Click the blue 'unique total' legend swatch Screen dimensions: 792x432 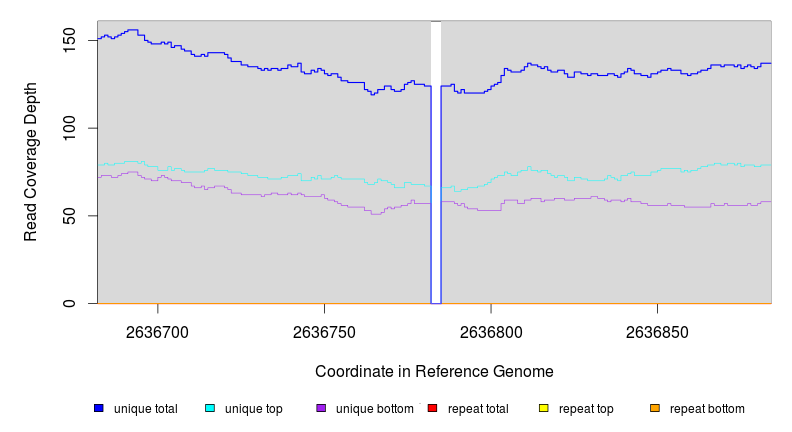99,408
